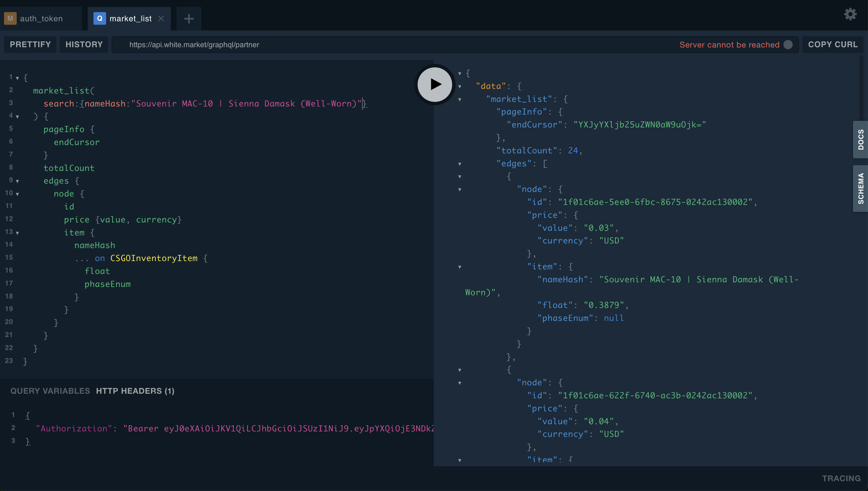Screen dimensions: 868x491
Task: Click the Authorization Bearer token value
Action: (x=278, y=429)
